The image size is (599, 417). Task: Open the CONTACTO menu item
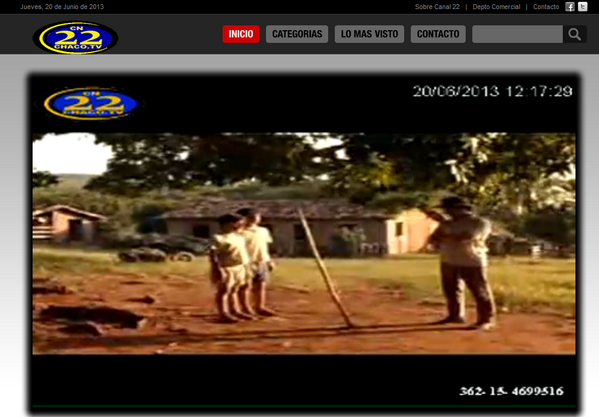438,34
